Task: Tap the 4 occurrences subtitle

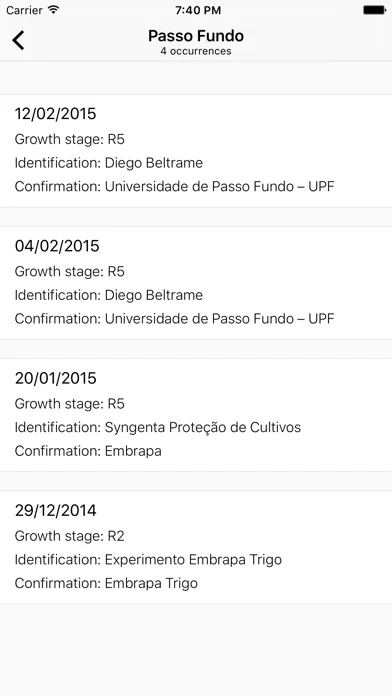Action: 196,51
